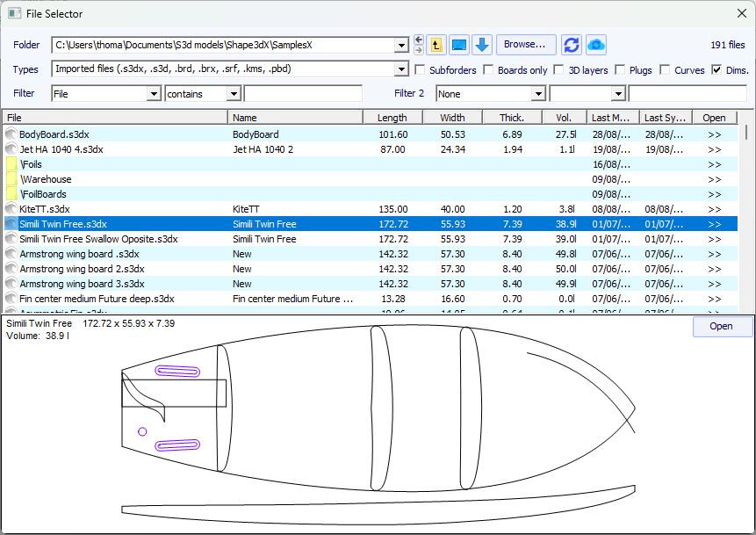Image resolution: width=756 pixels, height=535 pixels.
Task: Enable the Subfolders checkbox
Action: coord(421,70)
